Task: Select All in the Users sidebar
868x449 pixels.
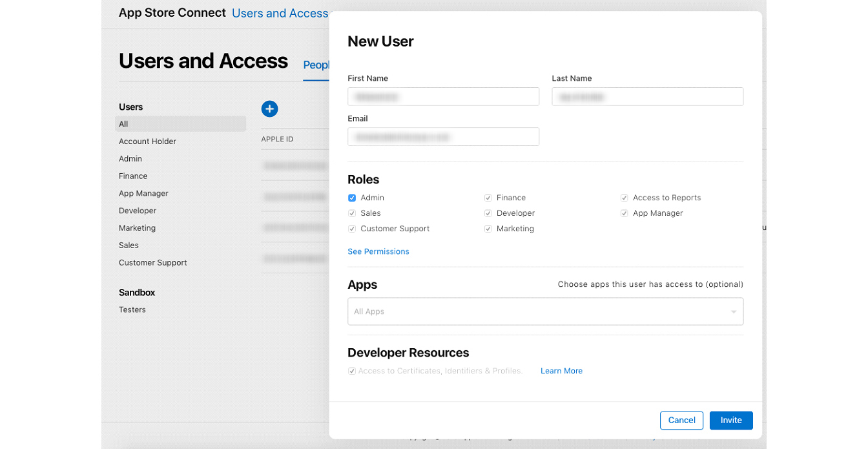Action: [x=180, y=124]
